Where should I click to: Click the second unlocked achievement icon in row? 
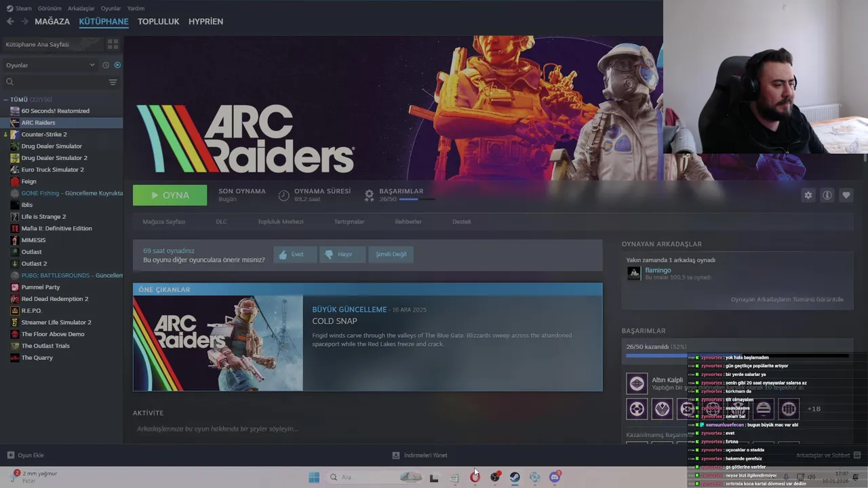(x=663, y=409)
